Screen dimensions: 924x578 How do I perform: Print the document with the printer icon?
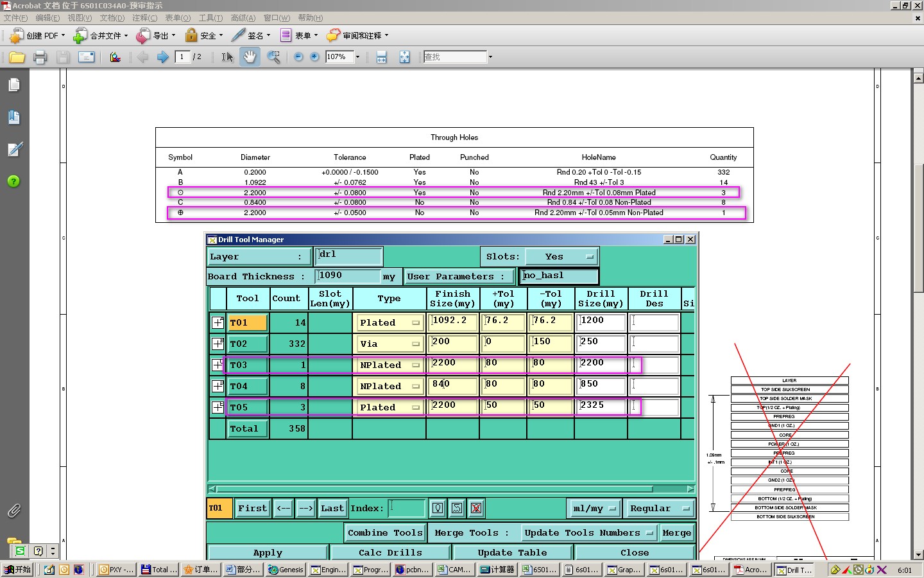40,57
